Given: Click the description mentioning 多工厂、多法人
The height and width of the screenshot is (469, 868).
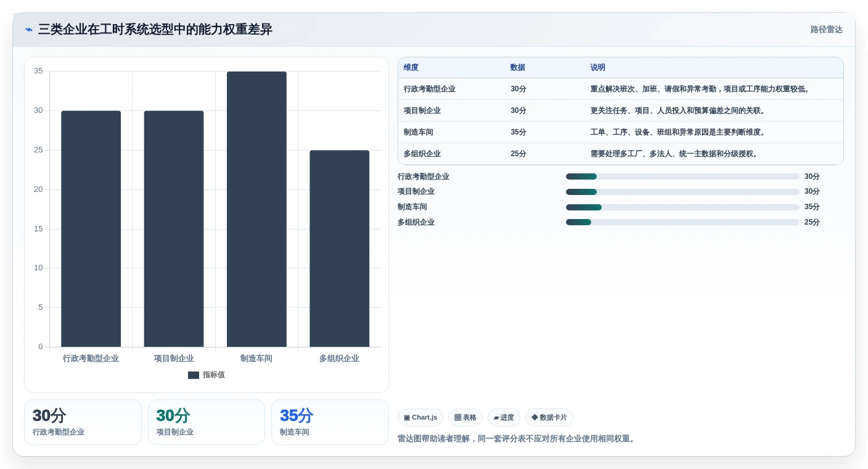Looking at the screenshot, I should pos(674,154).
